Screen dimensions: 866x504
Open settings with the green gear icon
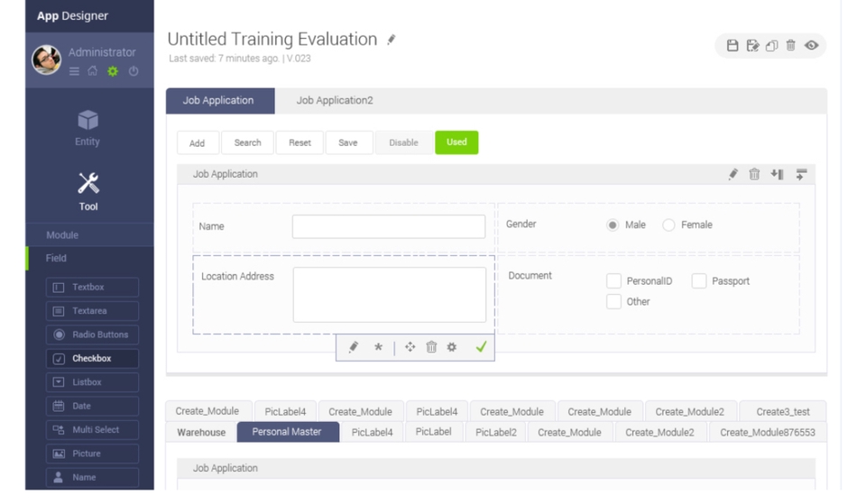click(113, 71)
